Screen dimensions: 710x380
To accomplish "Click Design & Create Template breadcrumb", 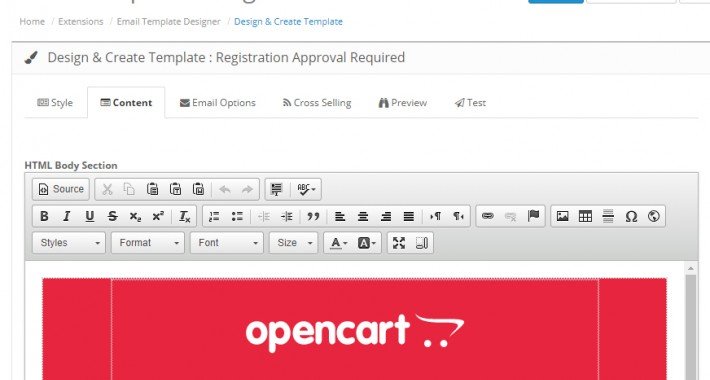I will pos(288,22).
